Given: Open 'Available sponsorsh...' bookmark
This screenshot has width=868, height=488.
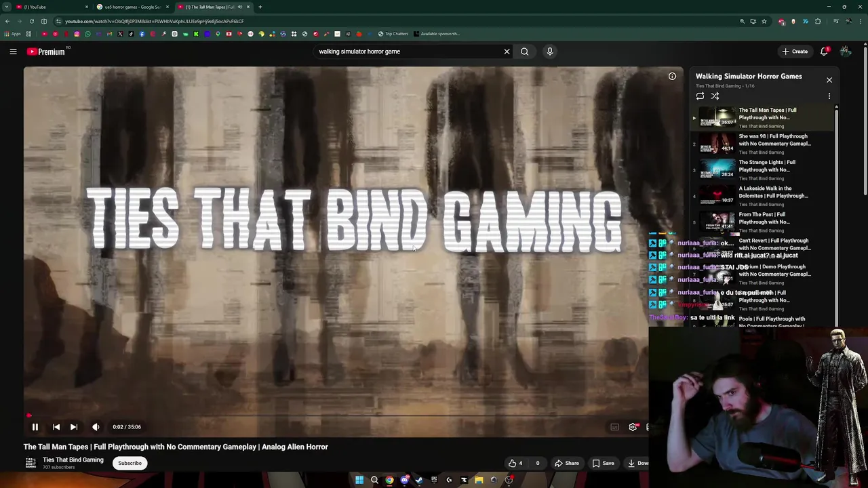Looking at the screenshot, I should tap(436, 34).
